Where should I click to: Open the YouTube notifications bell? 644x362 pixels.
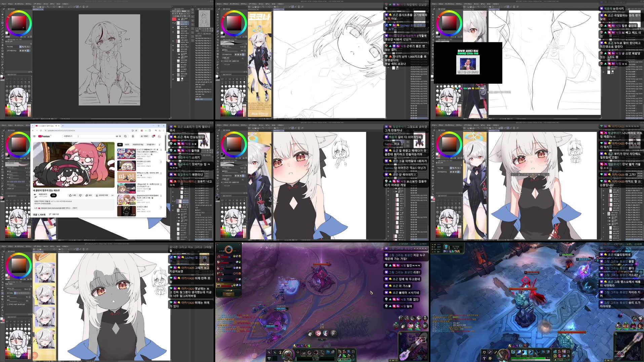(x=153, y=136)
